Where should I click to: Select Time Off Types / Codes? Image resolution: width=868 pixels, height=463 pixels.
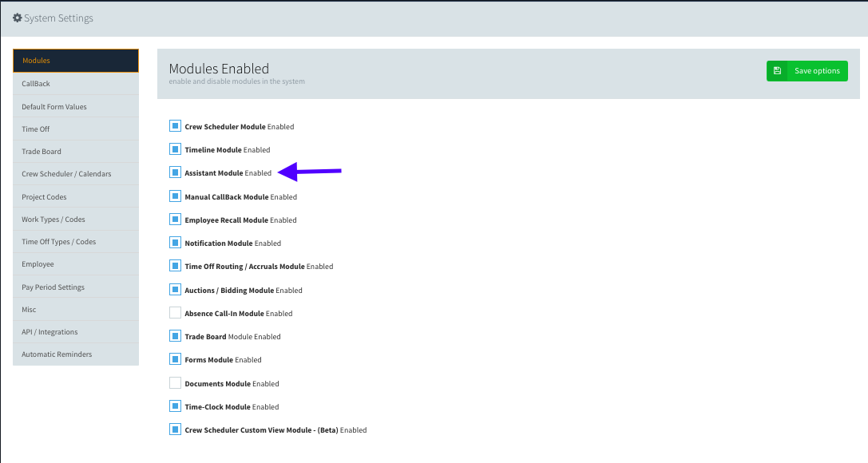(76, 242)
